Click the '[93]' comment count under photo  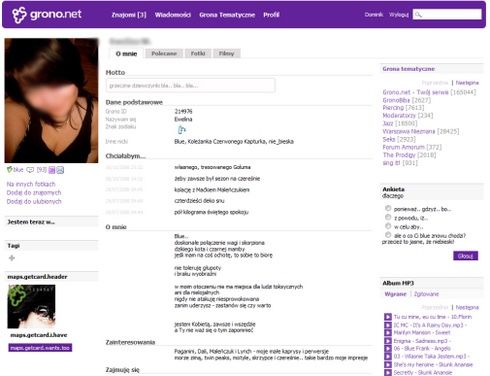tap(41, 170)
